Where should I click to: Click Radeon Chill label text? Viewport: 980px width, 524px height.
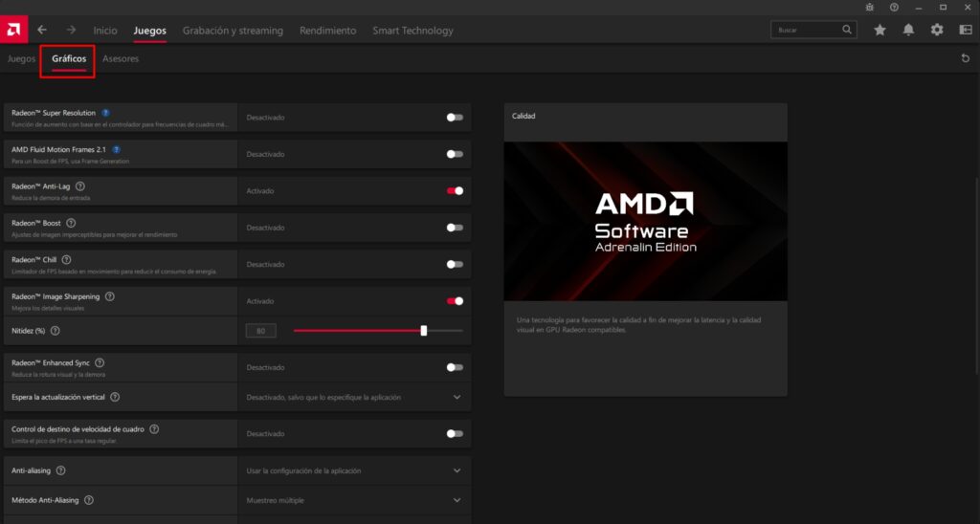33,260
